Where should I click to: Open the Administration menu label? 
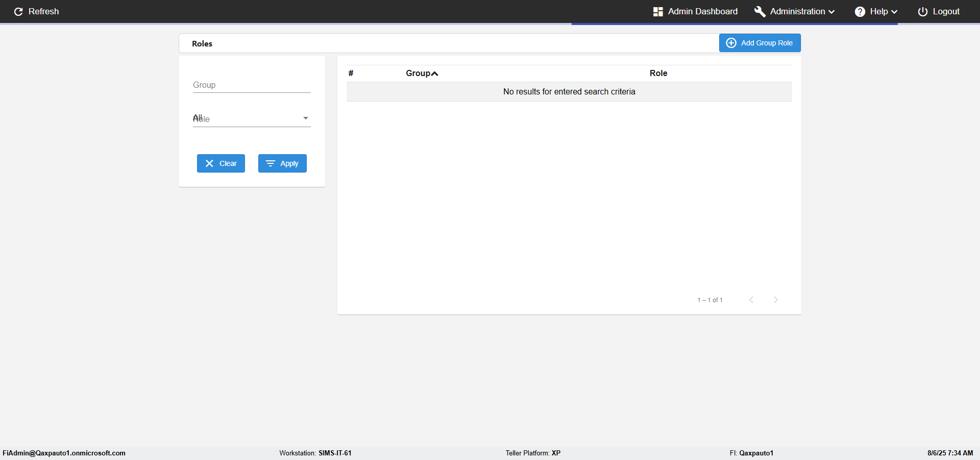(x=798, y=11)
